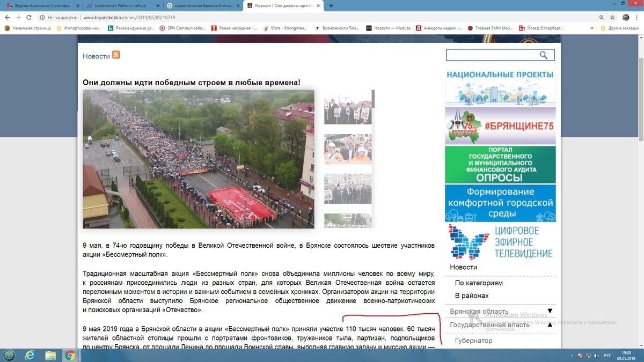Click the RSS feed icon next to Новости
Screen dimensions: 644x362
(116, 55)
